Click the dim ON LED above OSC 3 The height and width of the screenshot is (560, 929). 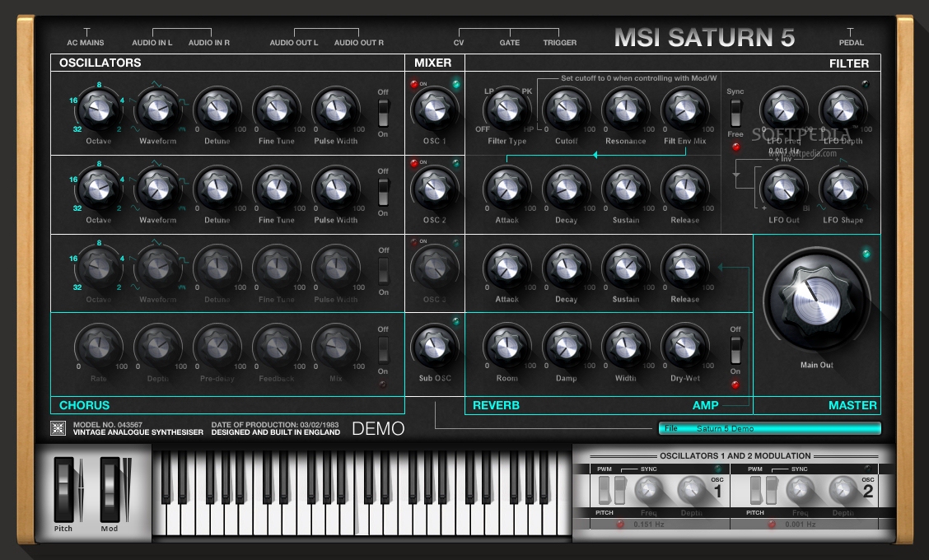pyautogui.click(x=413, y=242)
